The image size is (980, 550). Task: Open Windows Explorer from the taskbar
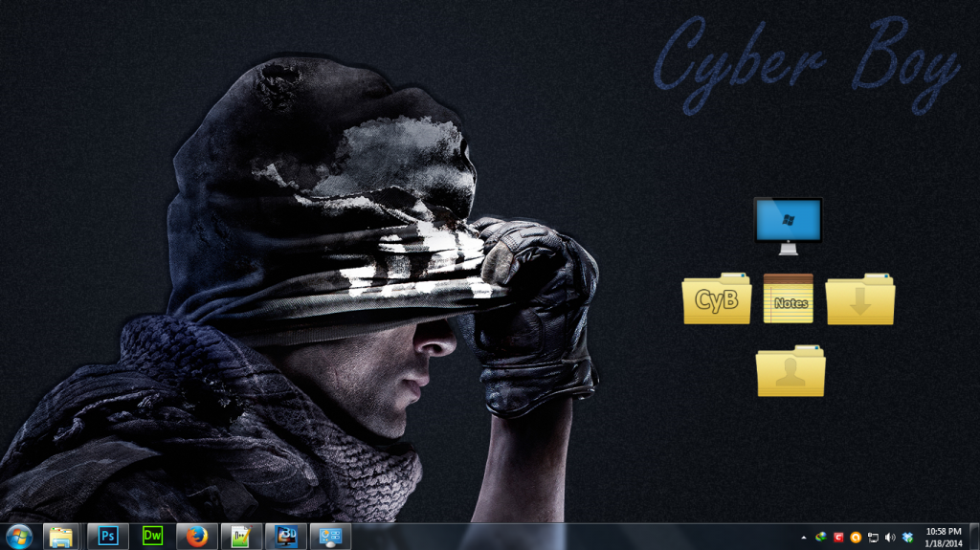61,537
